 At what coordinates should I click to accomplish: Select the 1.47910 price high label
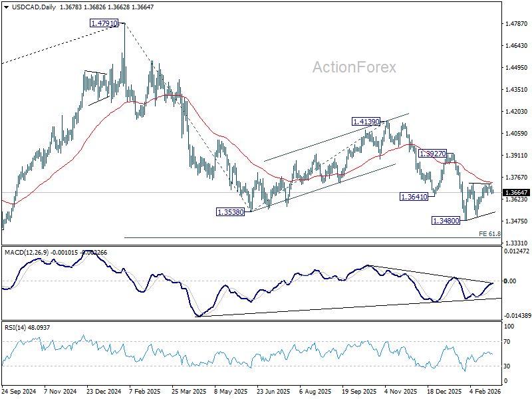coord(104,23)
